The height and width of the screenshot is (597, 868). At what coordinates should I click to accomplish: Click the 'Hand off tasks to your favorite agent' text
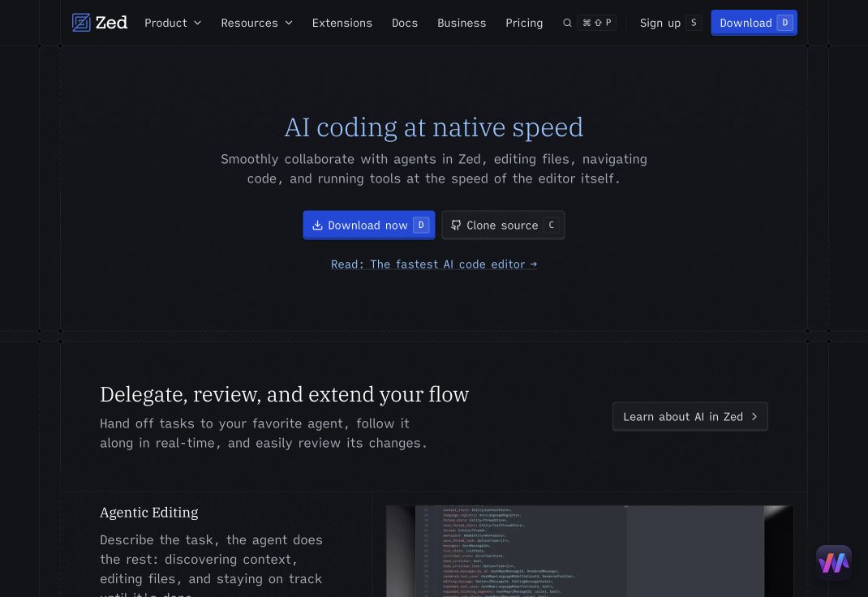[x=264, y=433]
